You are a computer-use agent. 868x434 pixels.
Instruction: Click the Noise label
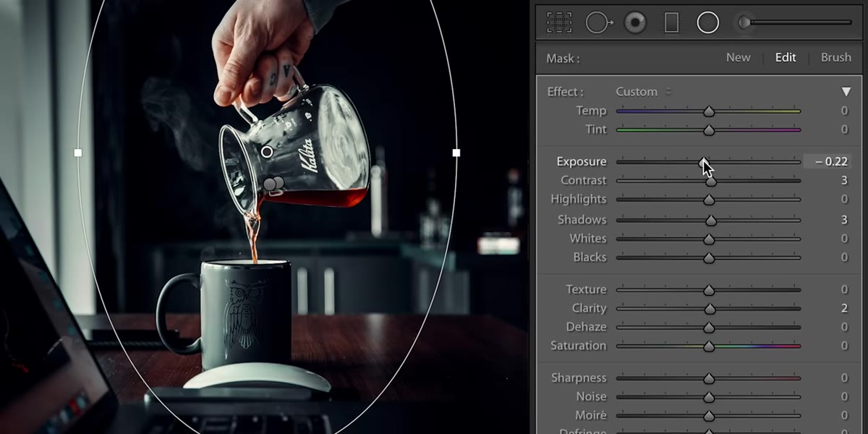click(591, 396)
